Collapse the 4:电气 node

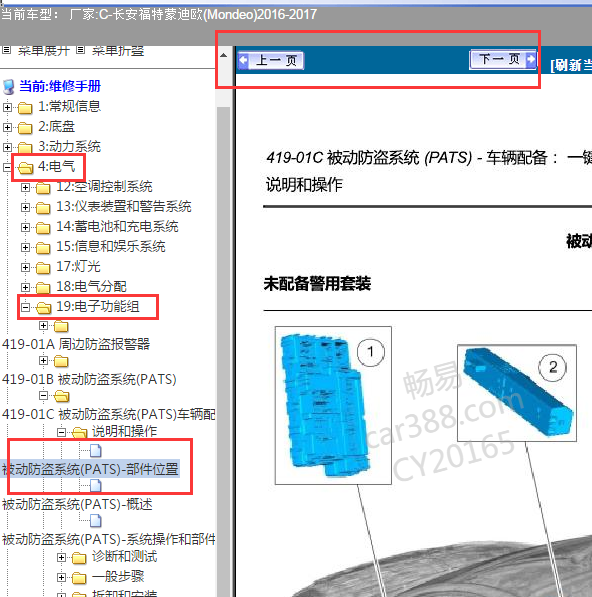(7, 167)
